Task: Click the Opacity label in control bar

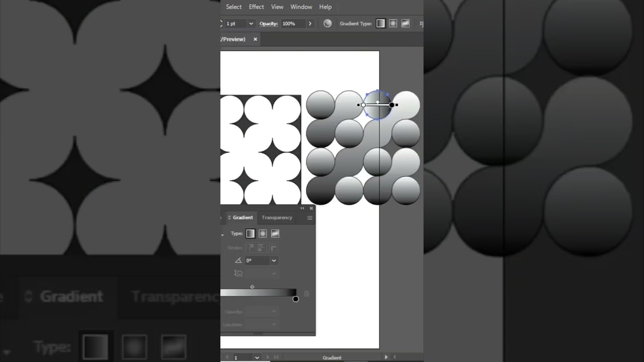Action: click(269, 24)
